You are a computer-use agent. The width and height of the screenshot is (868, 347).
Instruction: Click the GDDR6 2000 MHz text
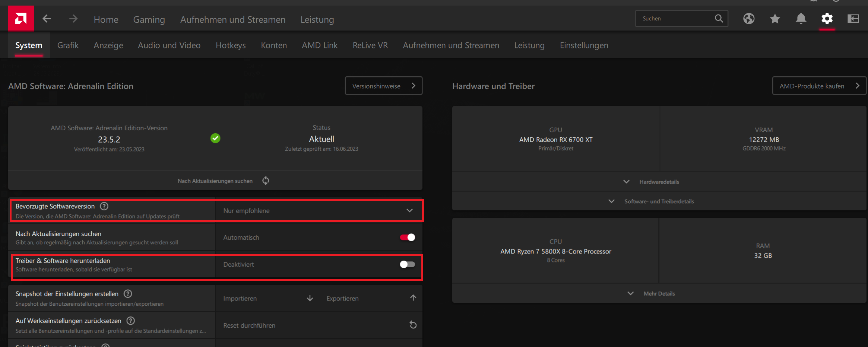click(x=764, y=149)
